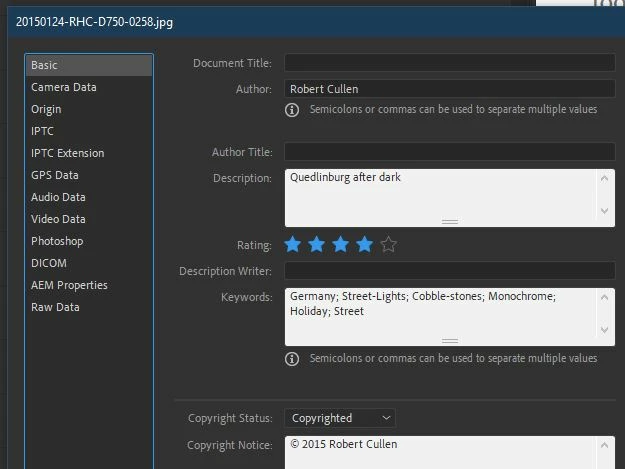Set rating to three stars
The height and width of the screenshot is (469, 625).
click(x=341, y=244)
